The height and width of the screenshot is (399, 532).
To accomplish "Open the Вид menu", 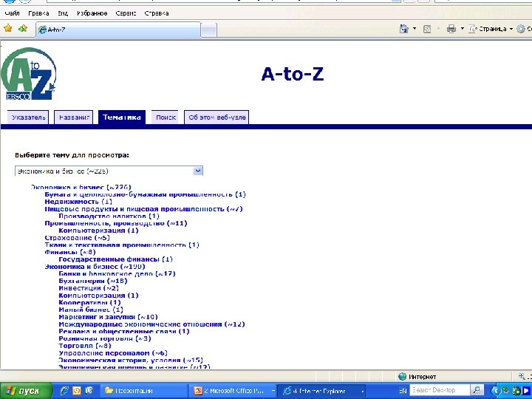I will click(63, 13).
